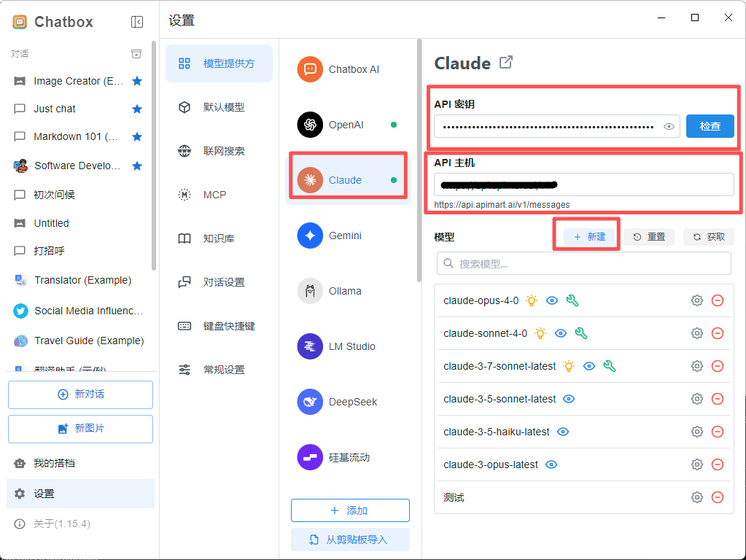
Task: Remove claude-opus-4-0 with minus icon
Action: tap(718, 300)
